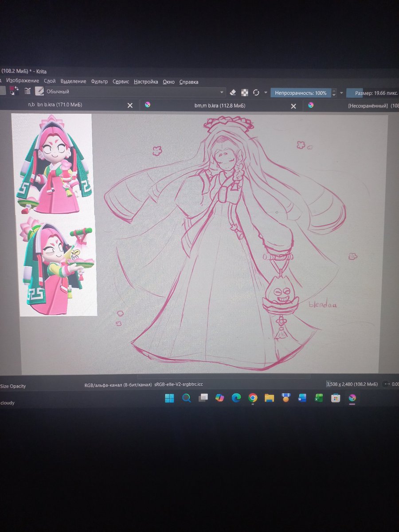Close the n,b bn b.kra tab

point(130,106)
